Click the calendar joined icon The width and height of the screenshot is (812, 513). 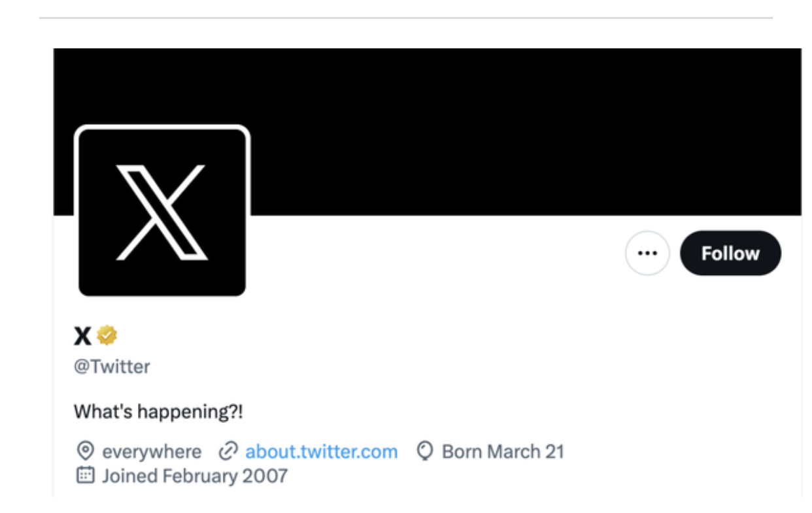86,475
